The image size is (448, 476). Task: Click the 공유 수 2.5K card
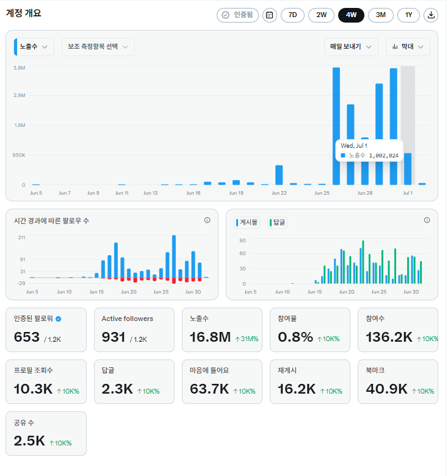[x=46, y=435]
